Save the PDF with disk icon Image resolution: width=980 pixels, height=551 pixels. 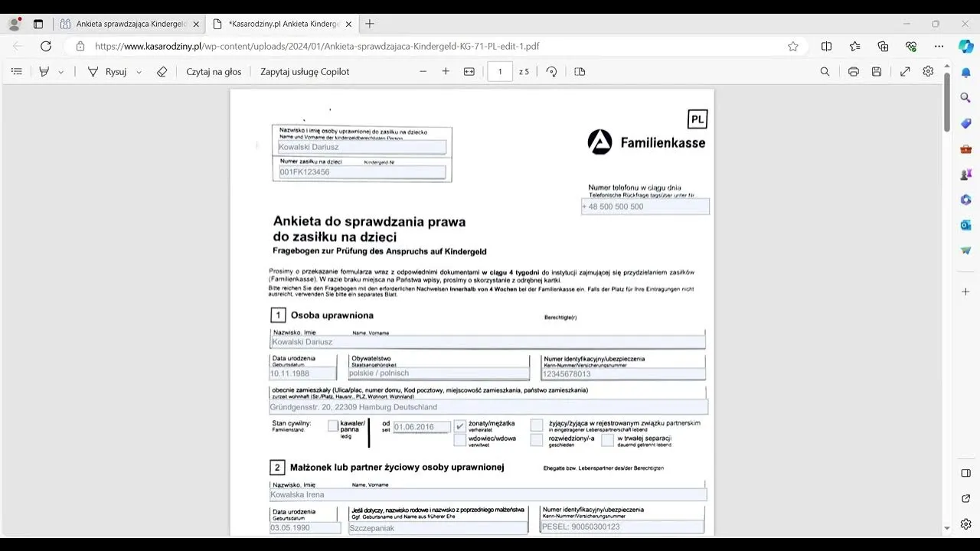tap(877, 71)
